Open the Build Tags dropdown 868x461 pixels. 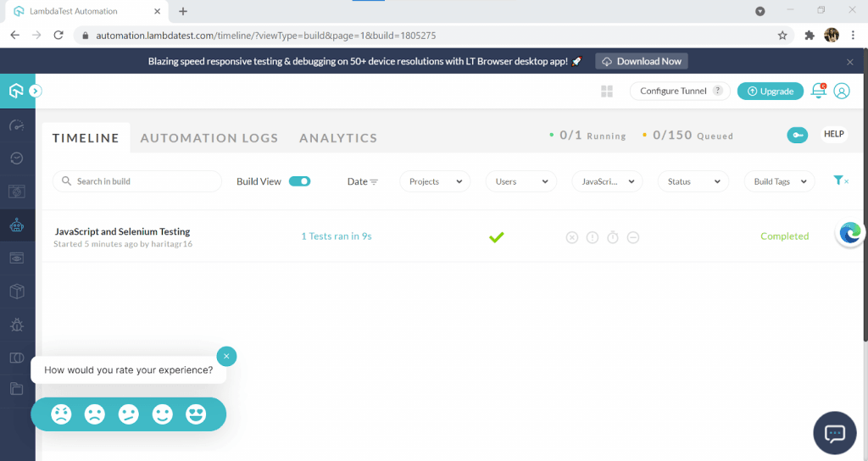click(x=780, y=181)
